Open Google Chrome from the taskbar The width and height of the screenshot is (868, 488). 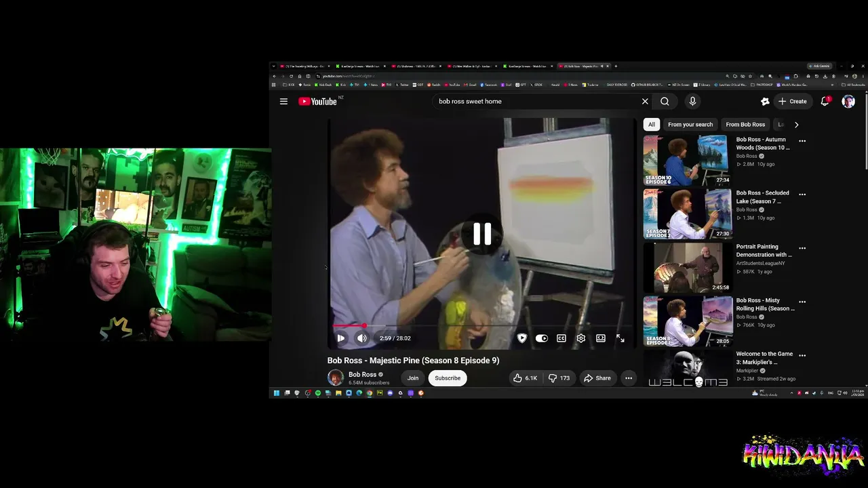pos(369,393)
